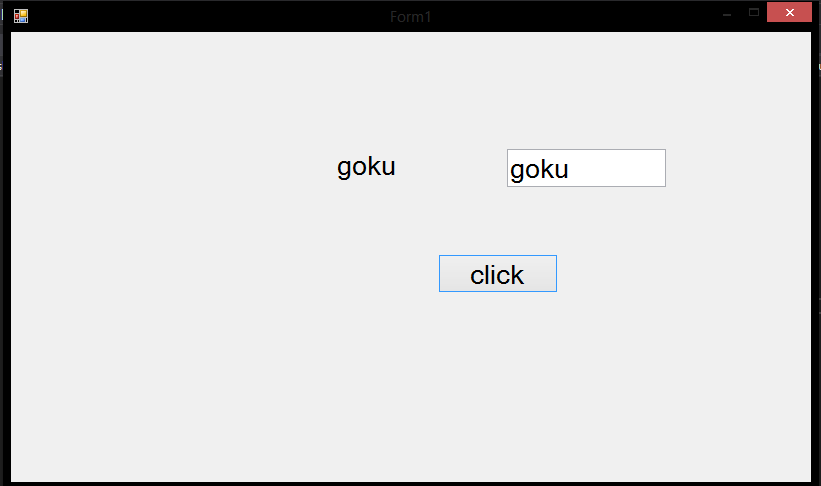Click the left edge of the click button
Screen dimensions: 821x486
coord(441,273)
